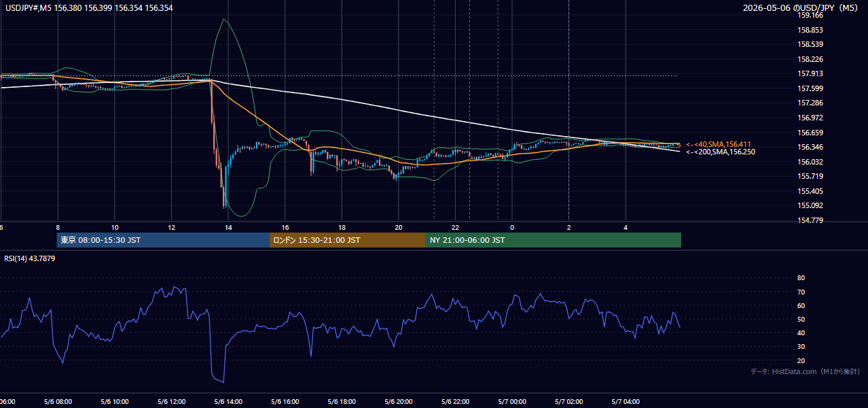This screenshot has width=868, height=408.
Task: Click the 5/6 12:00 bottom time label
Action: pos(171,402)
